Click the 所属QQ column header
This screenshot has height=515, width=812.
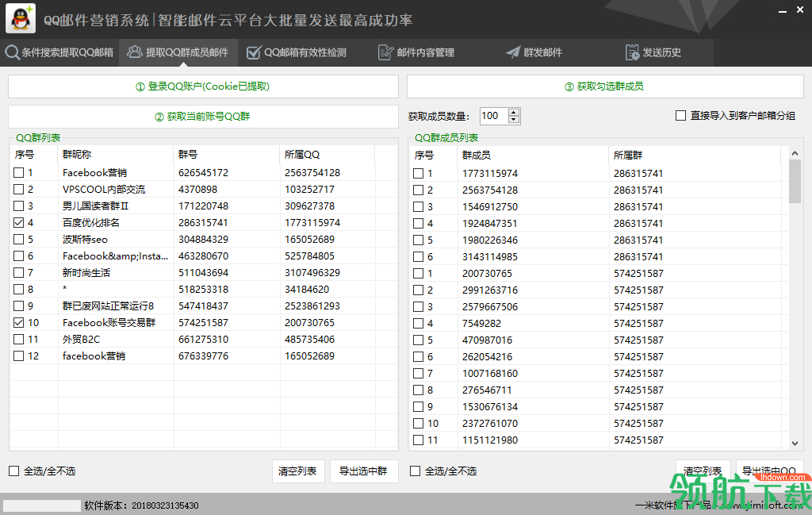tap(327, 155)
